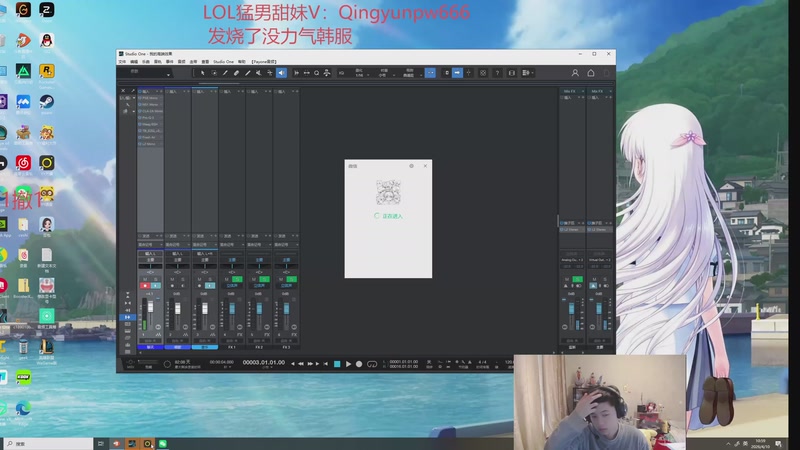The image size is (800, 450).
Task: Disable green Solo on FX 2 channel
Action: click(264, 279)
